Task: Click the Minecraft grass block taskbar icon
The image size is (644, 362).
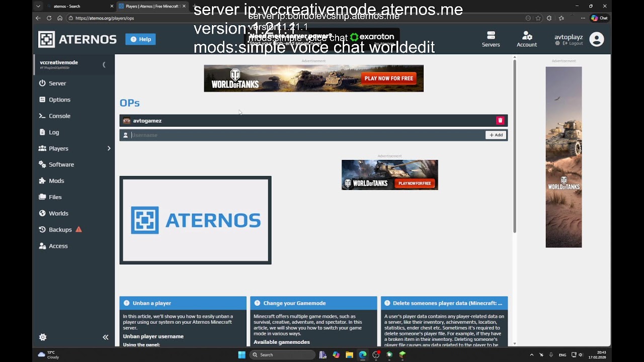Action: point(403,354)
